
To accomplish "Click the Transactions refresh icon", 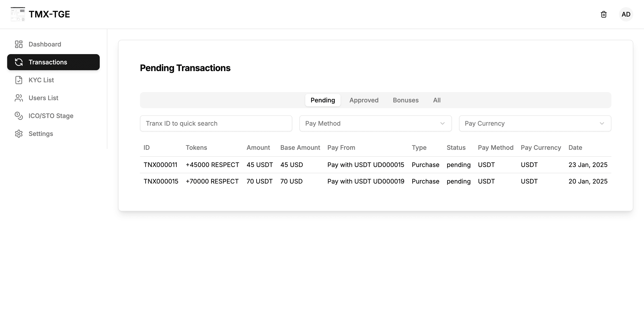I will 19,62.
